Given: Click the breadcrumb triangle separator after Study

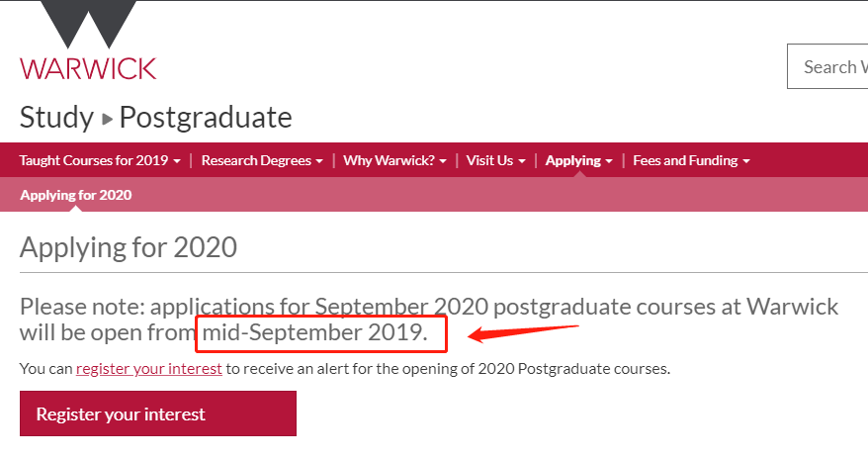Looking at the screenshot, I should pyautogui.click(x=108, y=119).
